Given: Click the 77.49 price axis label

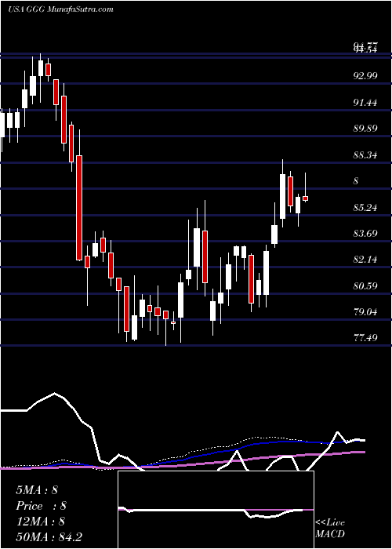Looking at the screenshot, I should 365,338.
